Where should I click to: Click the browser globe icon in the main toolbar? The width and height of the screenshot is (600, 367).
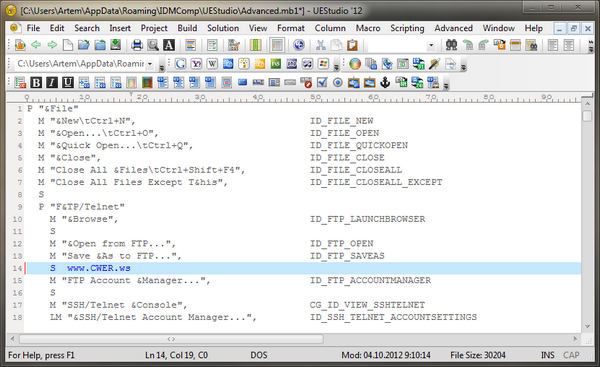click(299, 45)
